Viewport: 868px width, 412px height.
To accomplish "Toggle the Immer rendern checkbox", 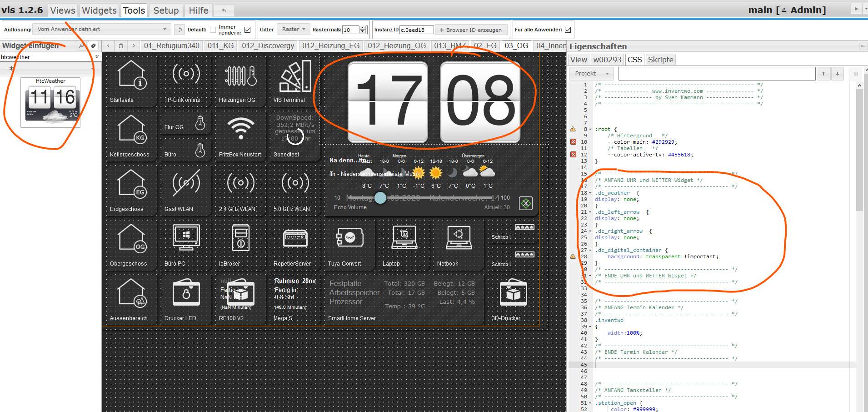I will point(247,30).
